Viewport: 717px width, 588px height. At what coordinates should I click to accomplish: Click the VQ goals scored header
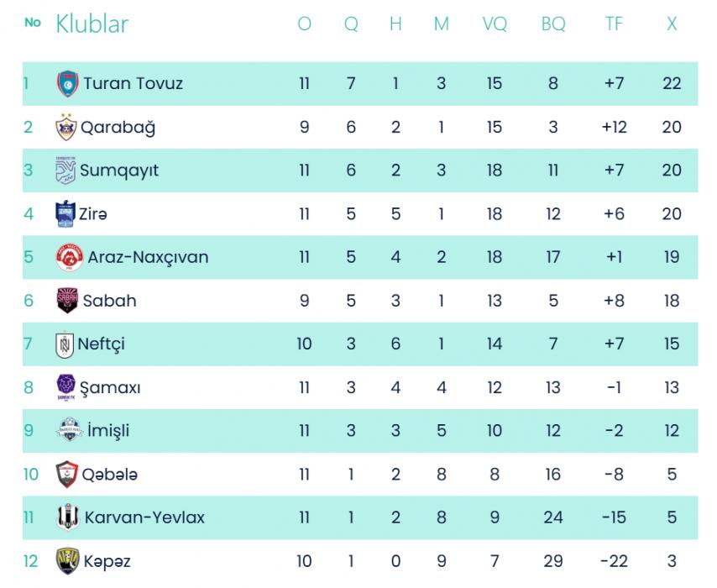pos(495,24)
